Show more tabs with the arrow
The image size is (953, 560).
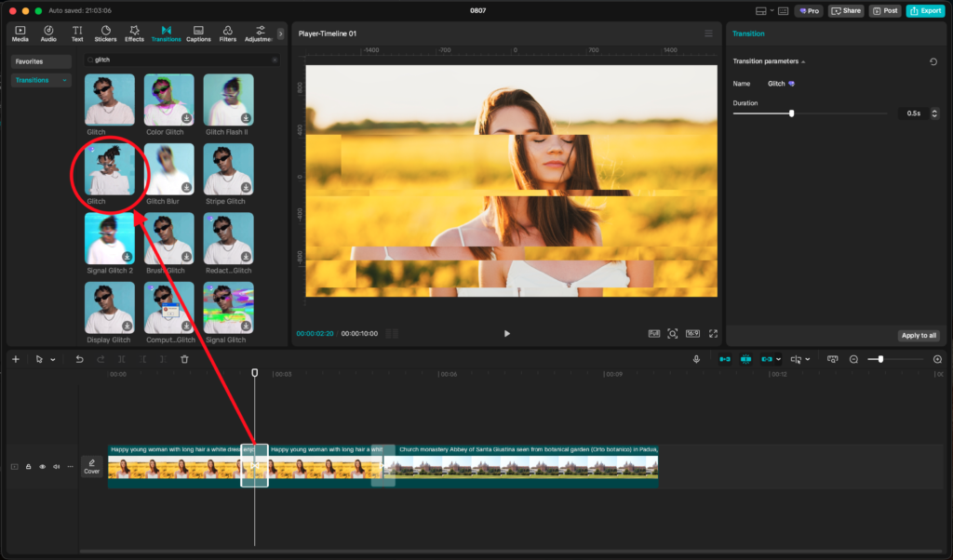[280, 34]
